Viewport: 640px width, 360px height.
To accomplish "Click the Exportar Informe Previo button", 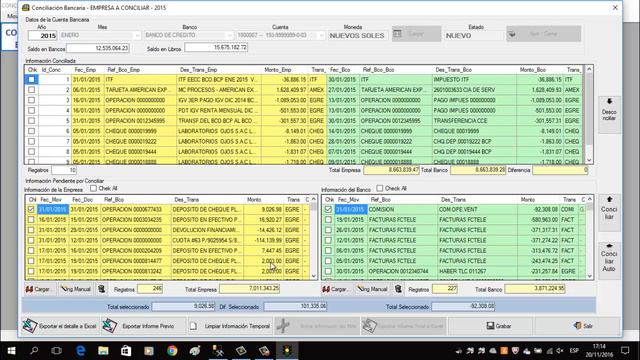I will 144,326.
